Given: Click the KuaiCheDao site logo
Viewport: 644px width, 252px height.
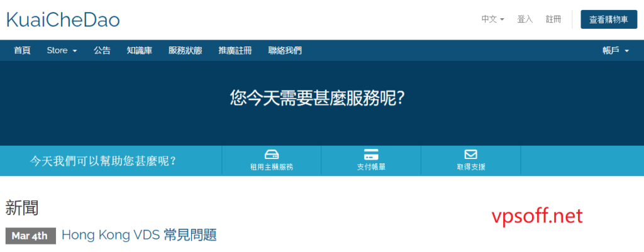Looking at the screenshot, I should pos(63,19).
